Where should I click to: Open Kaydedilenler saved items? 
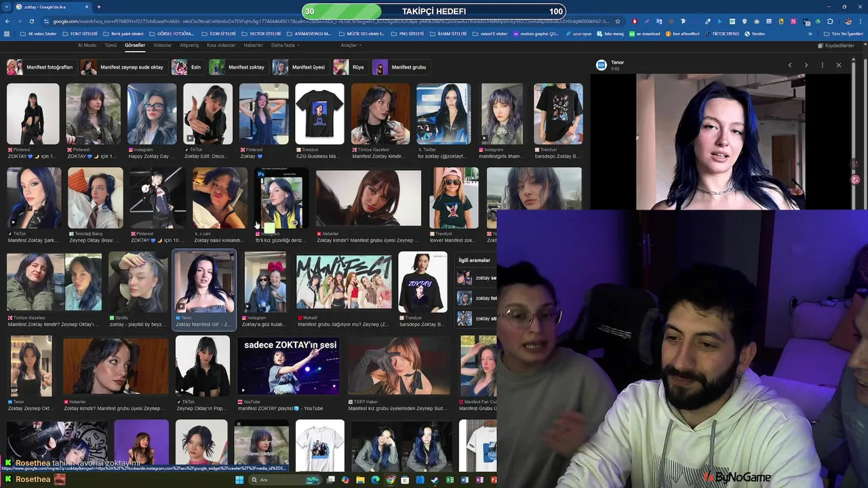(x=836, y=45)
